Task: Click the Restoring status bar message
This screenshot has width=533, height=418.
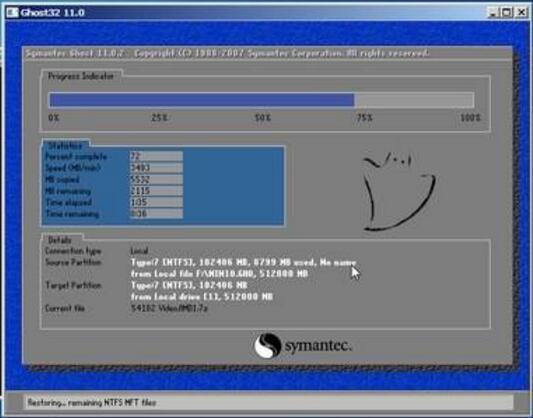Action: coord(92,403)
